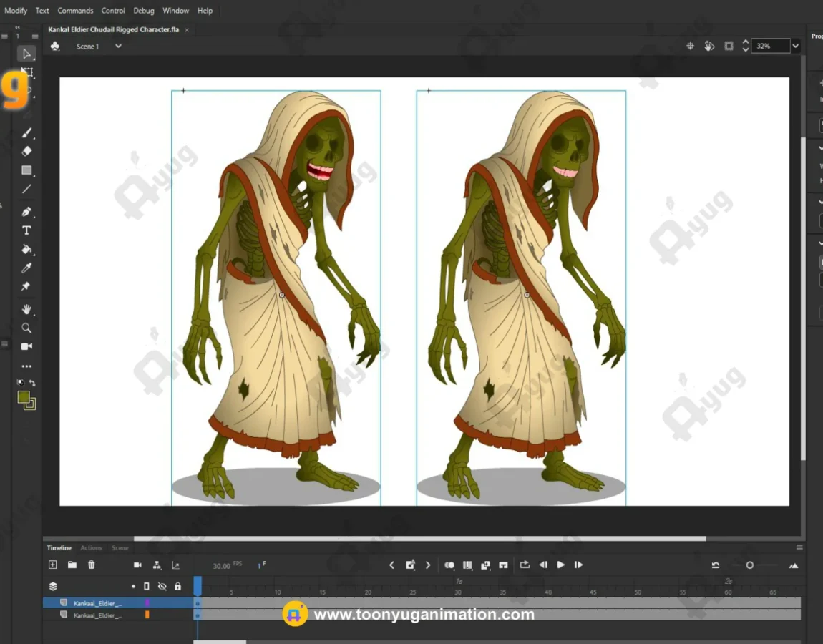Pick the Rectangle tool
823x644 pixels.
click(x=26, y=170)
